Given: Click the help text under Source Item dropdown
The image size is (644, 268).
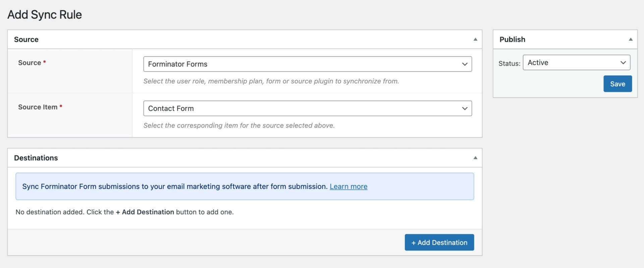Looking at the screenshot, I should point(239,125).
